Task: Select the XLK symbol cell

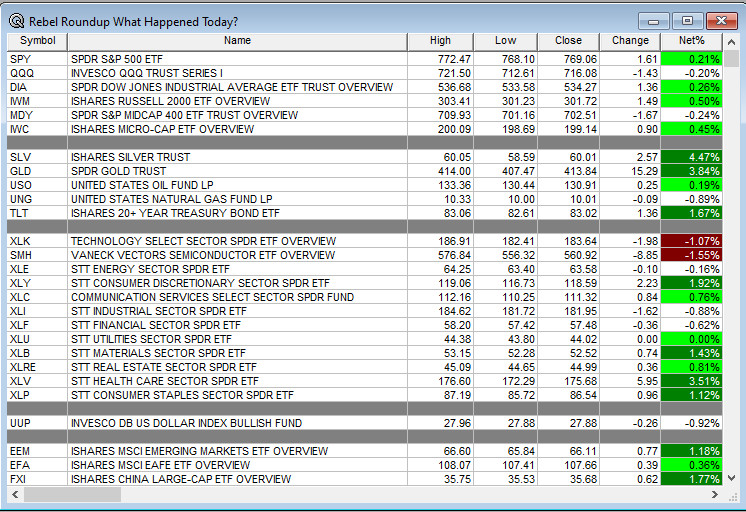Action: (x=38, y=241)
